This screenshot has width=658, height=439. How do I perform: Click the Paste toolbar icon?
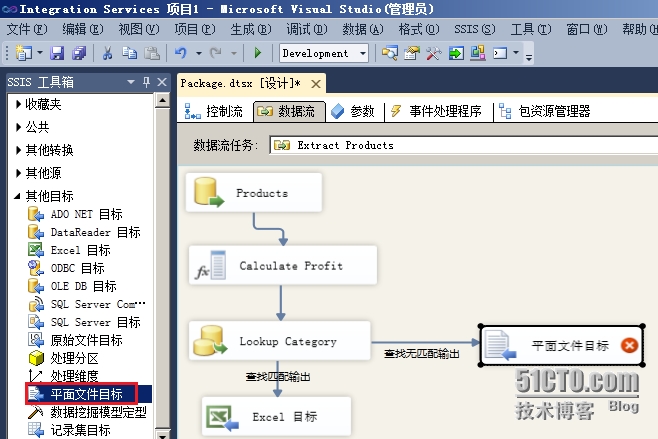[x=151, y=53]
